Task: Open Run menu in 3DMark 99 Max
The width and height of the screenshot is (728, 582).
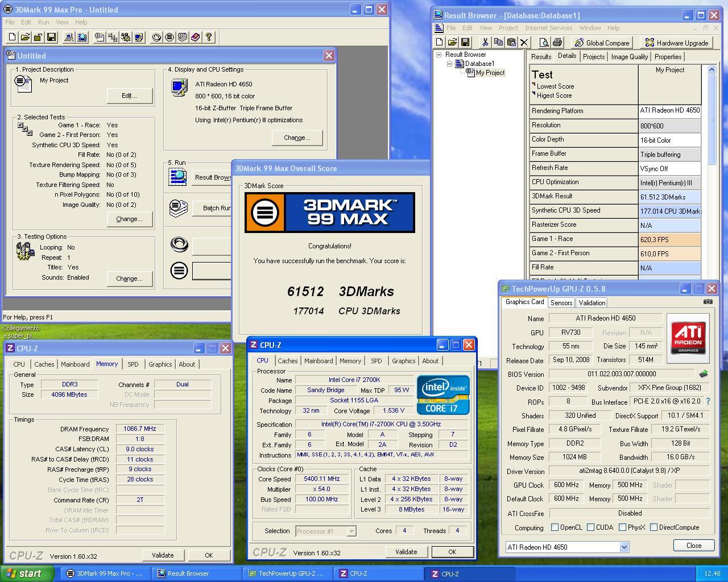Action: point(43,22)
